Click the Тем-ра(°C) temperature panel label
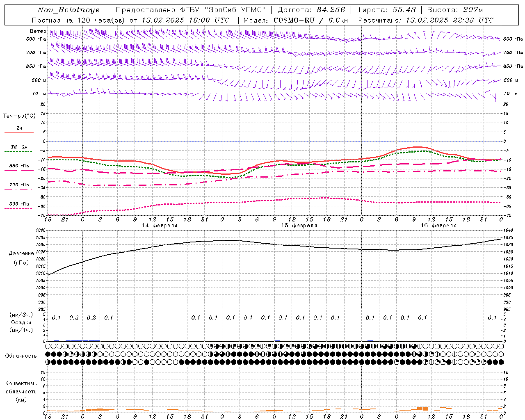Viewport: 525px width, 420px height. pos(19,116)
